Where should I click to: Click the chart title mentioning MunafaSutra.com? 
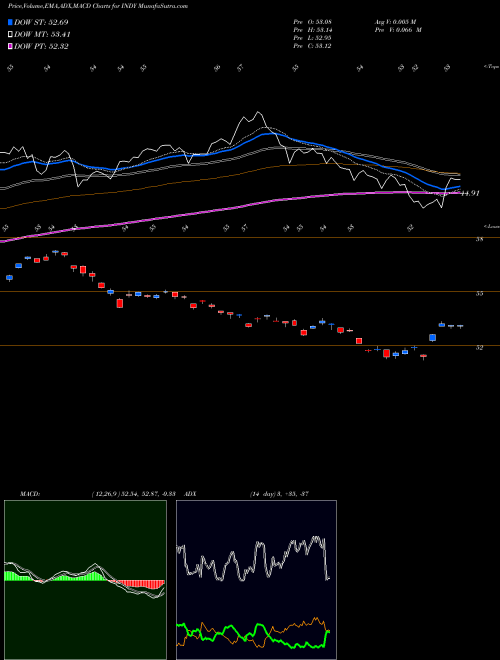click(x=98, y=6)
